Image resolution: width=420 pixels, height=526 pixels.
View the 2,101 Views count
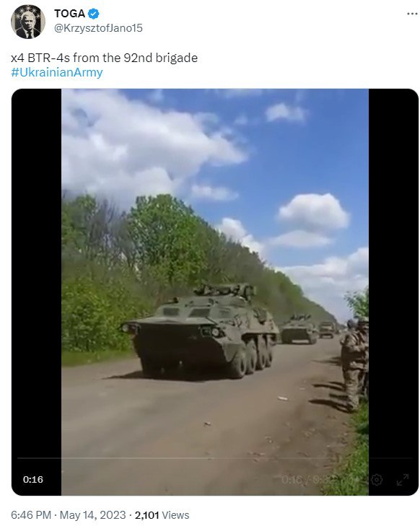point(162,515)
